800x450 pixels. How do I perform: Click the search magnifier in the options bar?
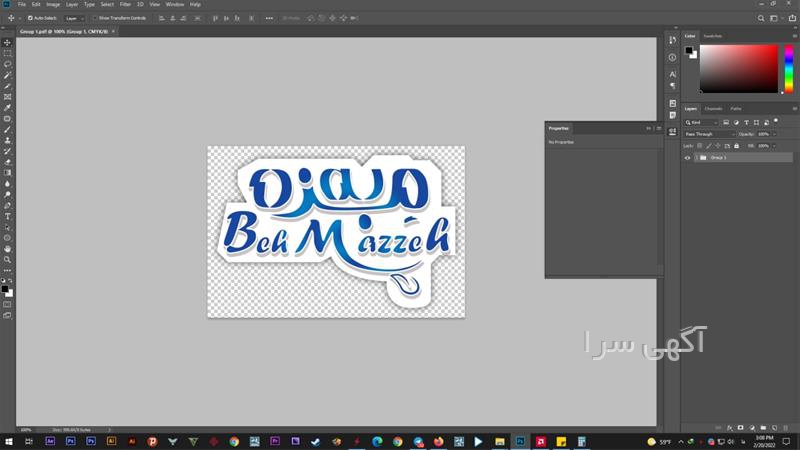pyautogui.click(x=761, y=18)
